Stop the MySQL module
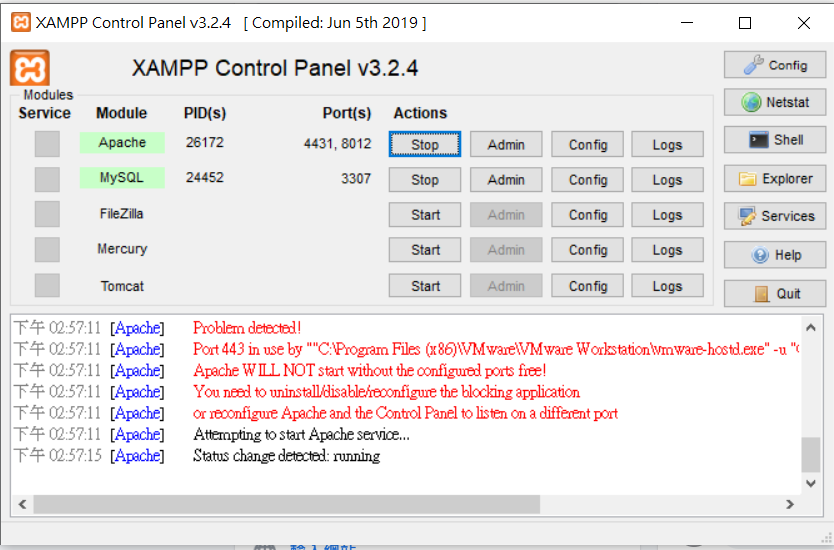 [425, 180]
